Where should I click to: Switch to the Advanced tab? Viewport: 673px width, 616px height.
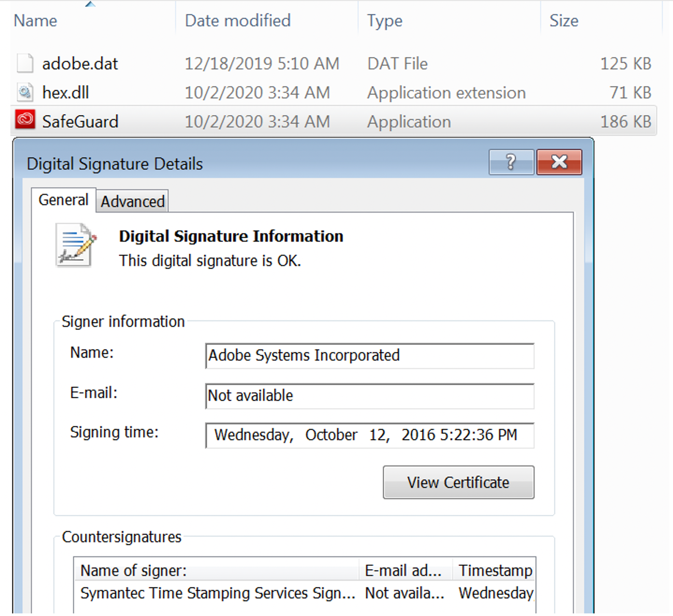coord(133,201)
